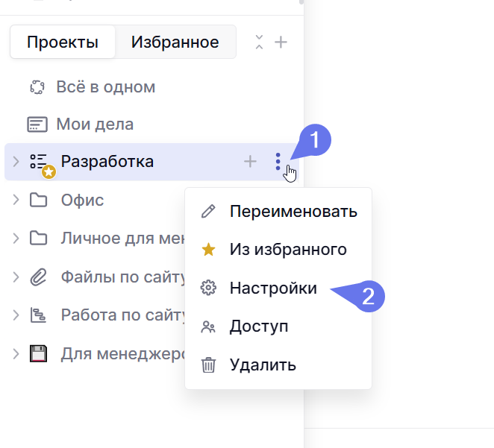494x448 pixels.
Task: Click the paperclip icon for Файлы по сайту
Action: pos(38,277)
